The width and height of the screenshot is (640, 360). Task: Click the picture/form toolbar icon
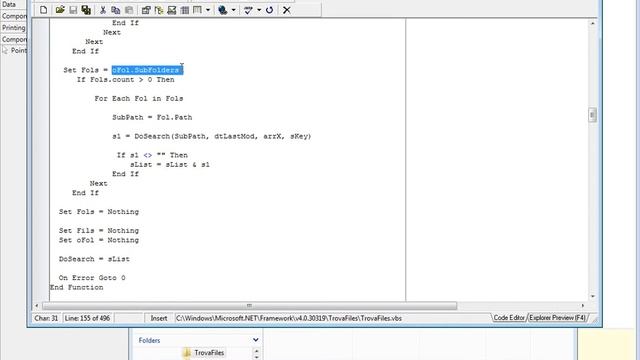(x=172, y=10)
